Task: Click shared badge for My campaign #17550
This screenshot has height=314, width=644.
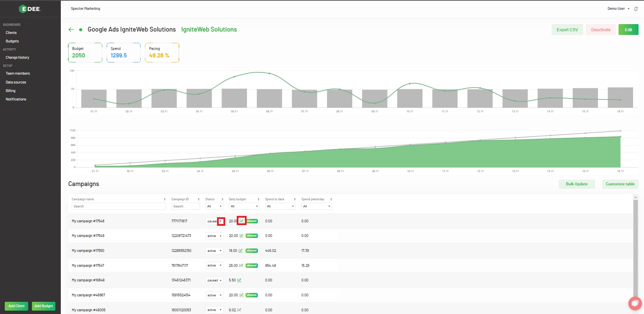Action: click(252, 251)
